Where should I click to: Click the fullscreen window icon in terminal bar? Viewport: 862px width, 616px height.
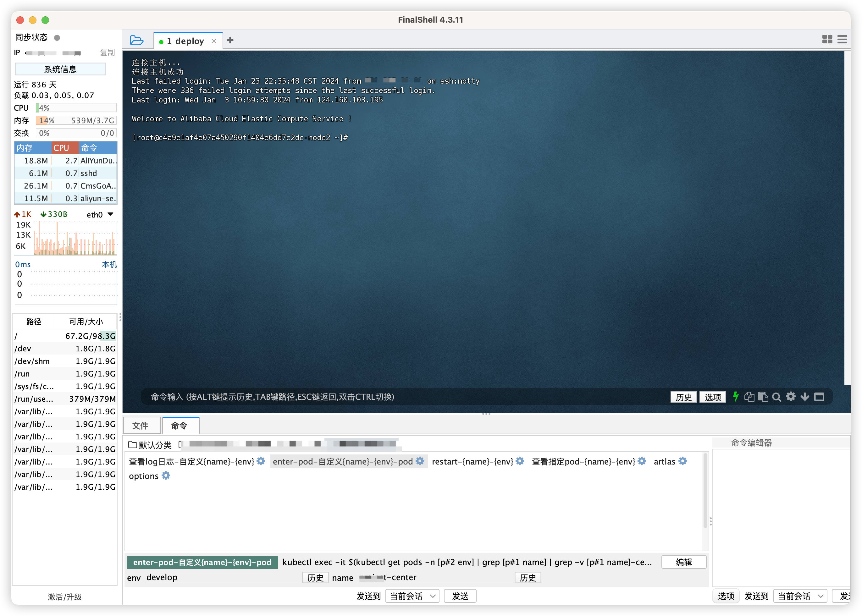pyautogui.click(x=820, y=397)
